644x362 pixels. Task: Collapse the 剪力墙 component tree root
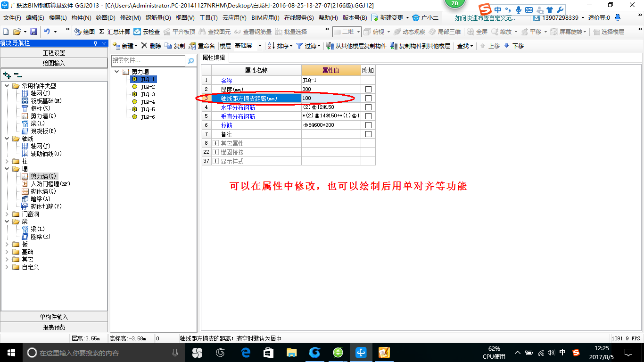116,72
